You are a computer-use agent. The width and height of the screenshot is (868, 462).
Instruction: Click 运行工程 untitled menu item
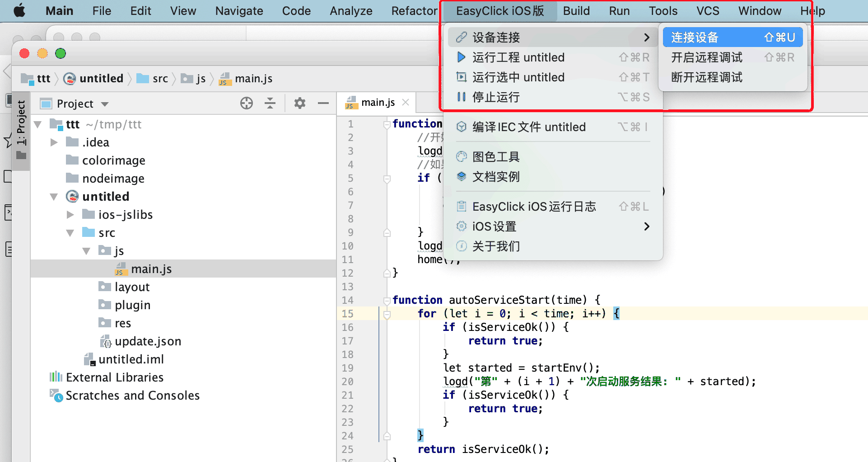(x=553, y=57)
